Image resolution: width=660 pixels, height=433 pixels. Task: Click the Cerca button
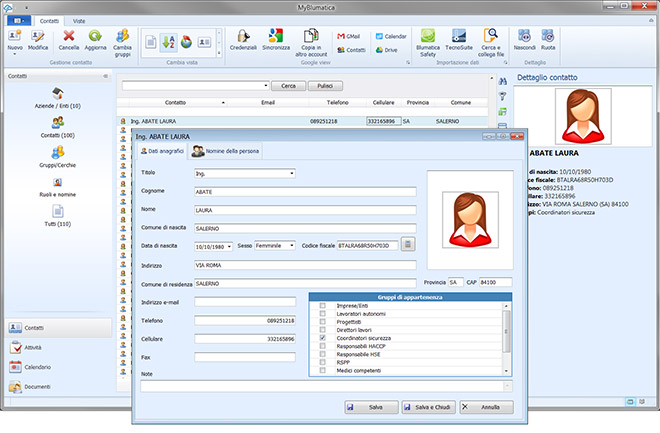click(x=288, y=86)
